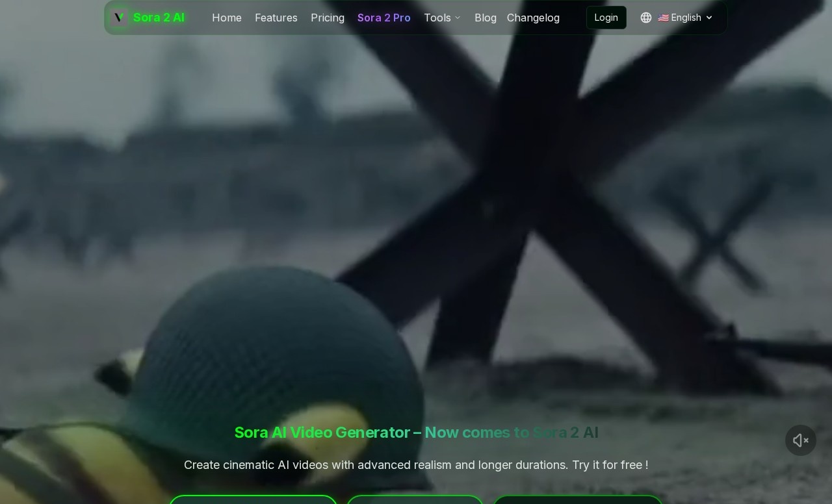
Task: Open the Sora 2 AI brand link
Action: click(159, 18)
